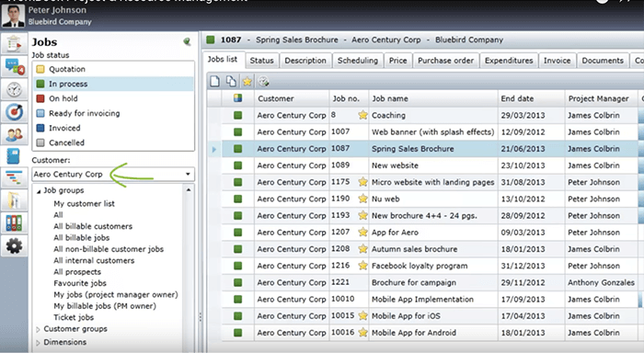The width and height of the screenshot is (644, 353).
Task: Switch to the Description tab
Action: click(305, 61)
